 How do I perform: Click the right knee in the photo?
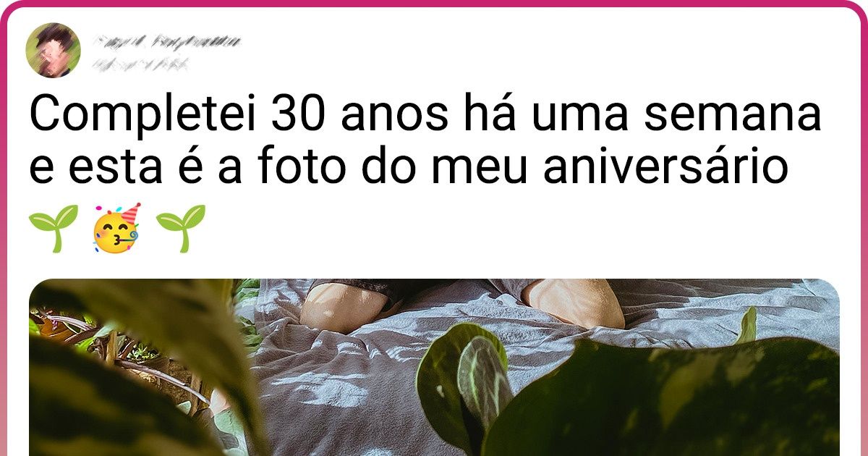[x=575, y=302]
